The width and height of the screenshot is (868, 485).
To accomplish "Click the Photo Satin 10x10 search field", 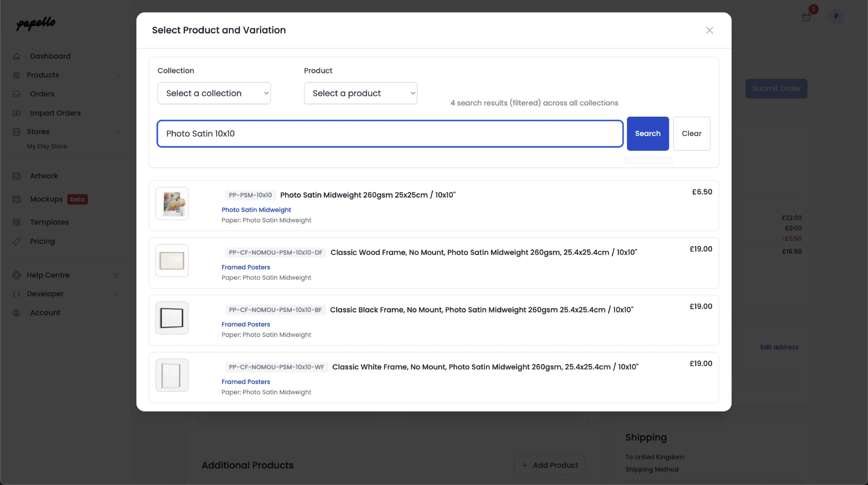I will pyautogui.click(x=390, y=133).
